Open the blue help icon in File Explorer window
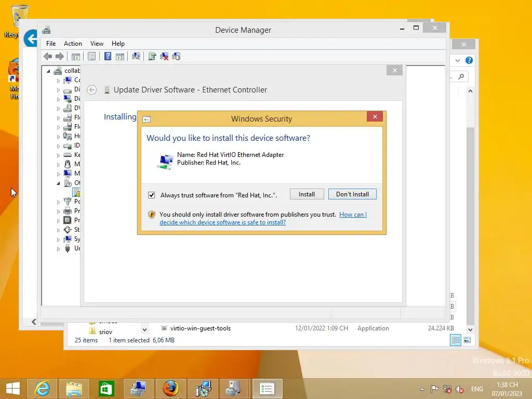Viewport: 532px width, 399px height. (469, 60)
